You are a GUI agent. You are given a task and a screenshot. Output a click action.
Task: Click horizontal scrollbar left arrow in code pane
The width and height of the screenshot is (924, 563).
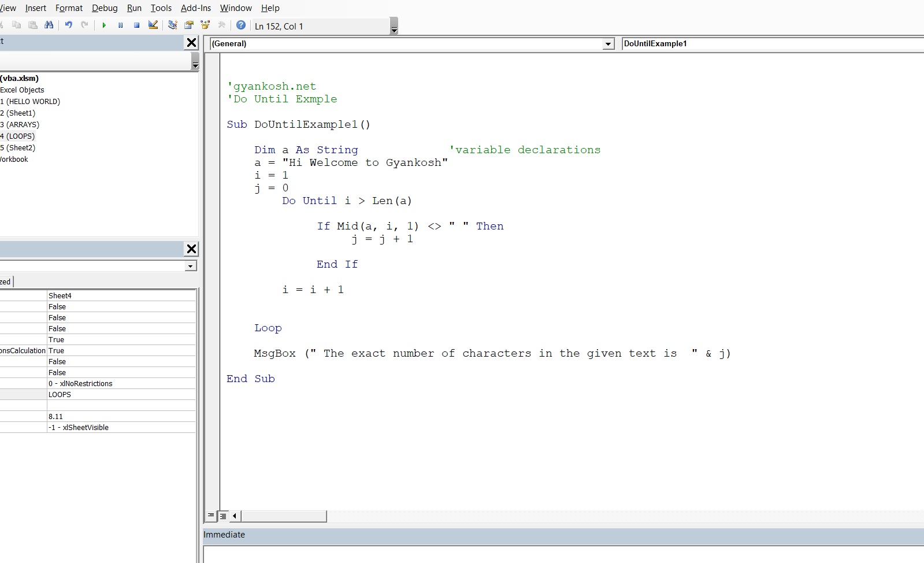click(x=235, y=516)
